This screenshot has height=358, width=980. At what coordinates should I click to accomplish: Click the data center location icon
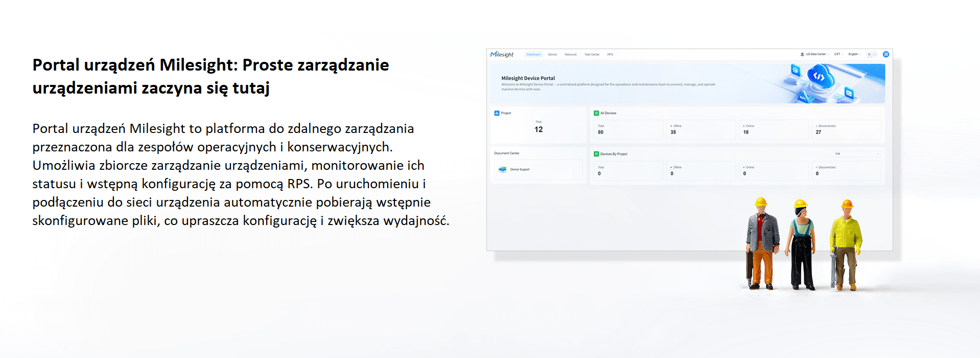tap(802, 54)
